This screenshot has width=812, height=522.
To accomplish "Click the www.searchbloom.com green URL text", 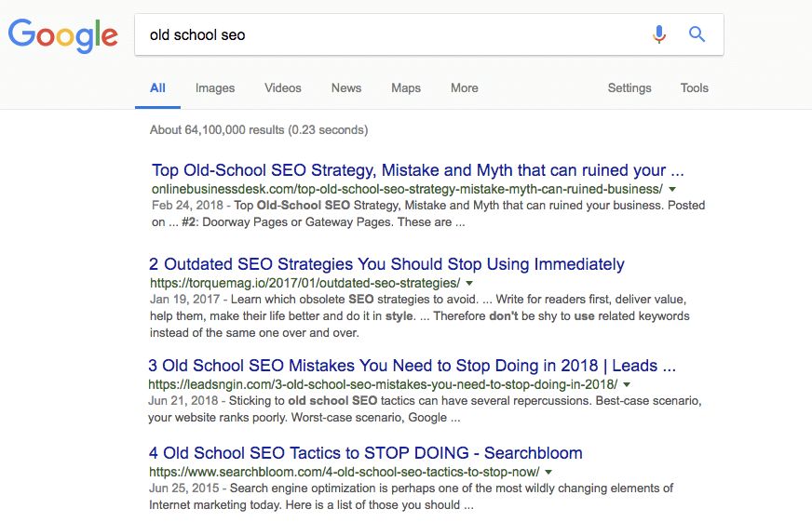I will (x=345, y=472).
